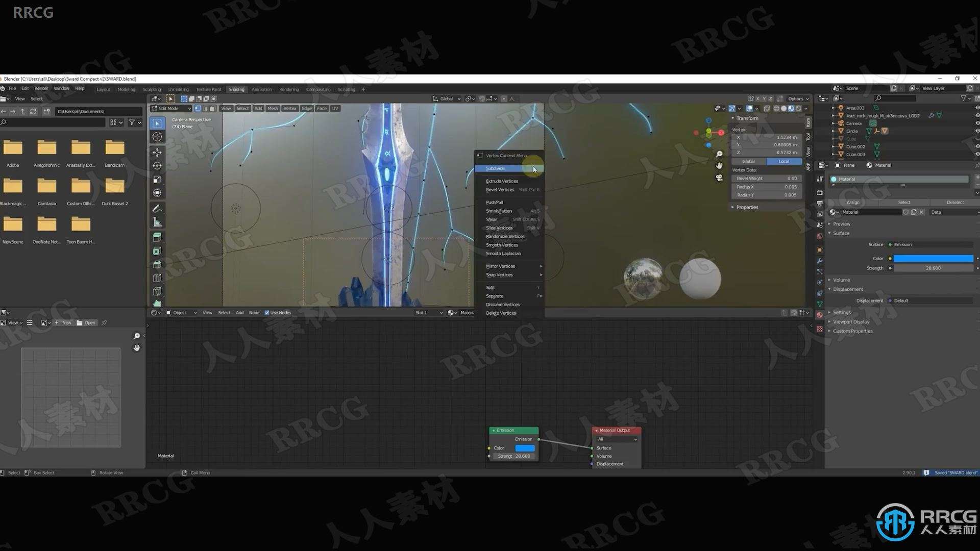The width and height of the screenshot is (980, 551).
Task: Switch vertex coordinates to Local
Action: coord(784,161)
